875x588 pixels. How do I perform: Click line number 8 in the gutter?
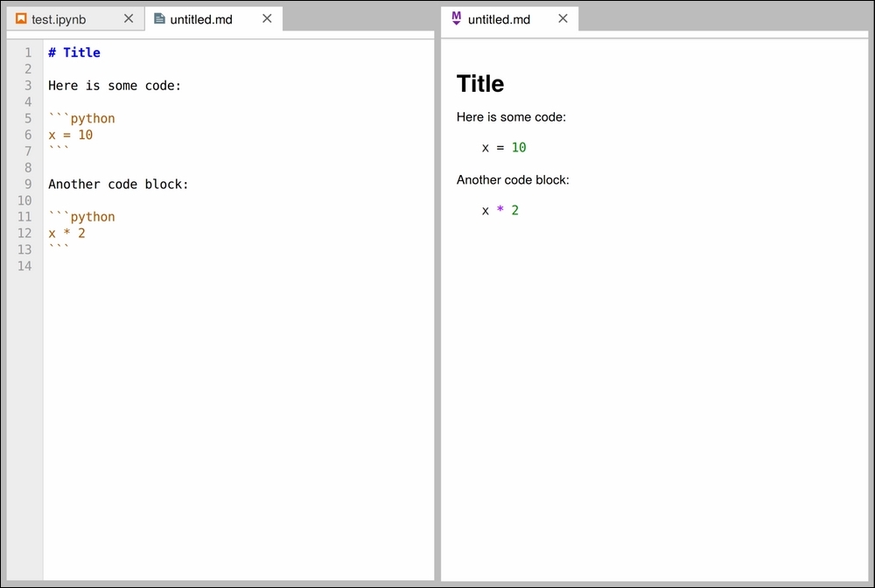tap(28, 167)
